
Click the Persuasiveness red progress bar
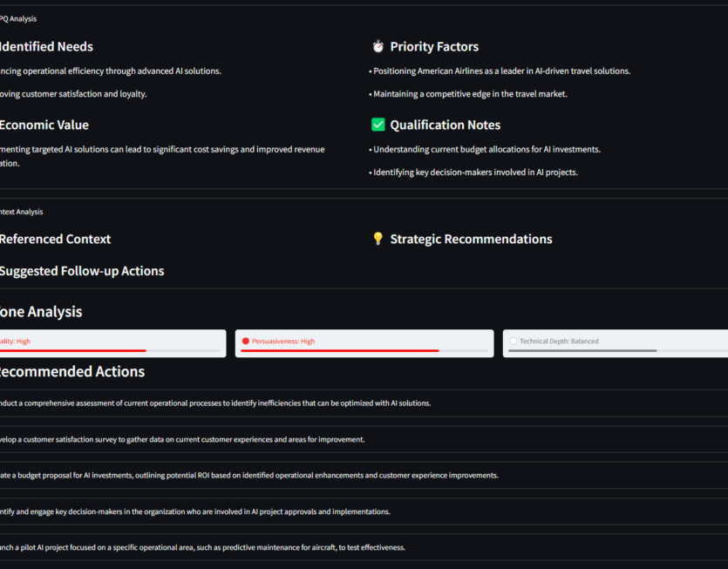click(x=339, y=350)
